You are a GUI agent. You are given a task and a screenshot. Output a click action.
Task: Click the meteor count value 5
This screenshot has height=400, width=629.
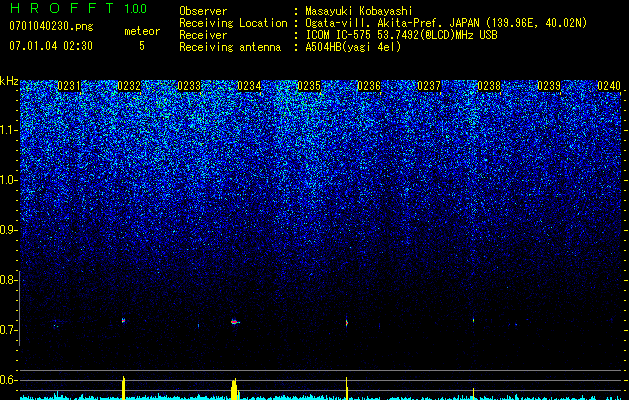142,46
